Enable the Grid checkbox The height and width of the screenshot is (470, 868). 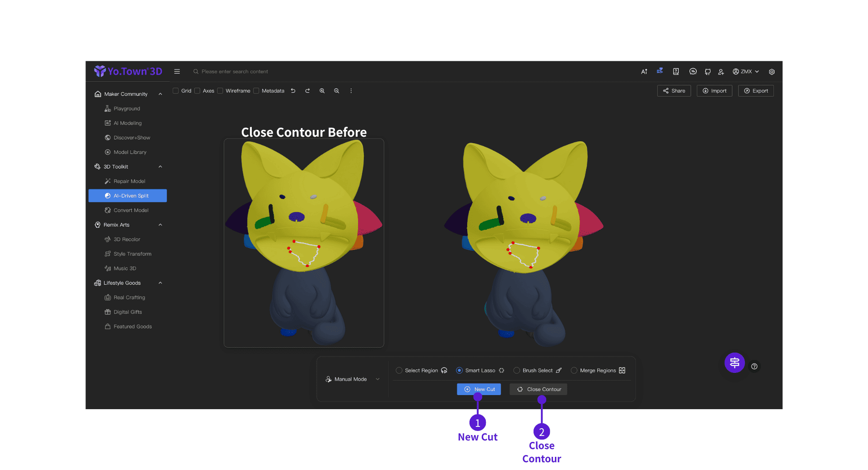coord(175,91)
